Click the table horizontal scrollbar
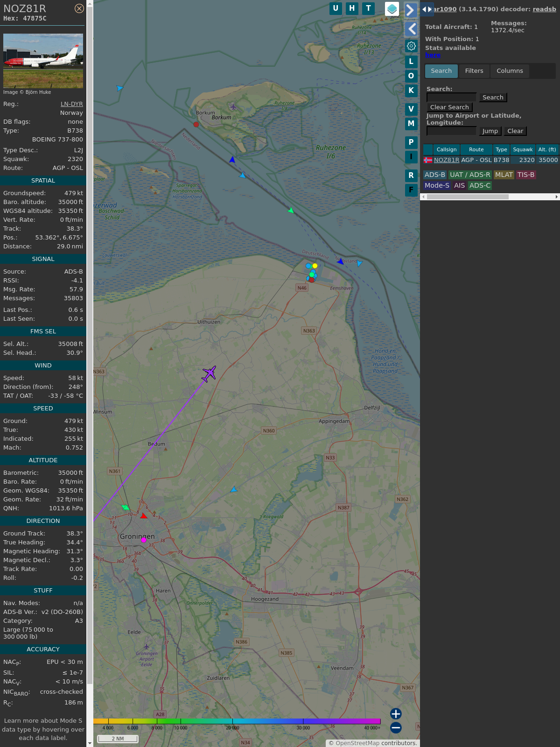Screen dimensions: 560x747 point(468,197)
